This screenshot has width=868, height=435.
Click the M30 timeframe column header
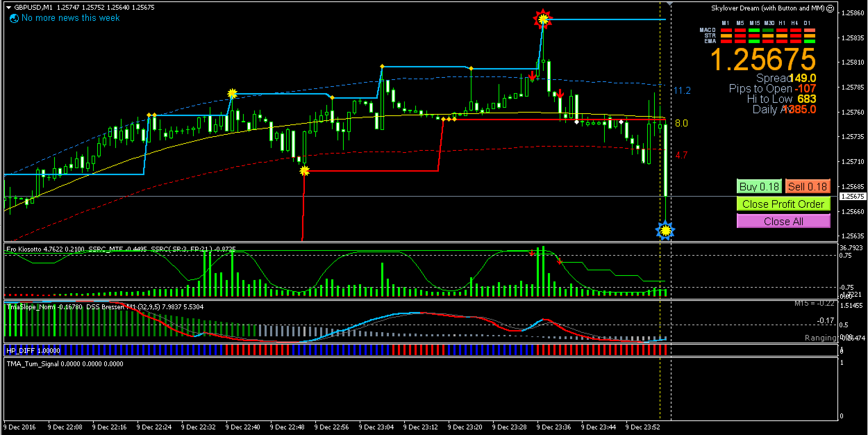pos(769,23)
